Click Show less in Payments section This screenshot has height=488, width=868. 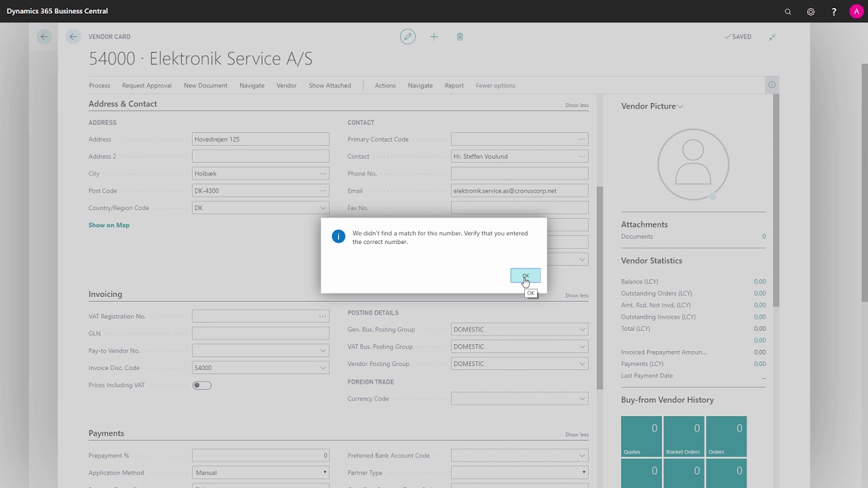tap(576, 434)
